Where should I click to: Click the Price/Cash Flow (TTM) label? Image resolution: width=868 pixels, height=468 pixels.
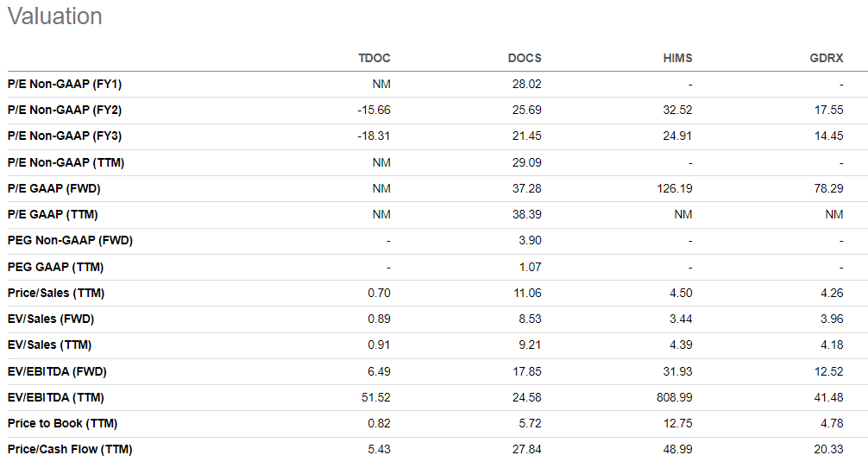(x=70, y=450)
